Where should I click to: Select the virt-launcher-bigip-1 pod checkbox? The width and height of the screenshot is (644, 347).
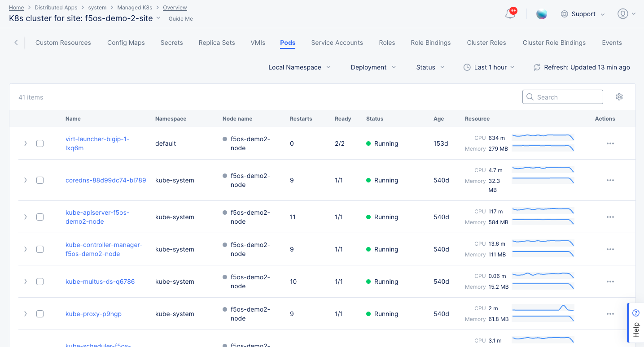click(x=40, y=143)
